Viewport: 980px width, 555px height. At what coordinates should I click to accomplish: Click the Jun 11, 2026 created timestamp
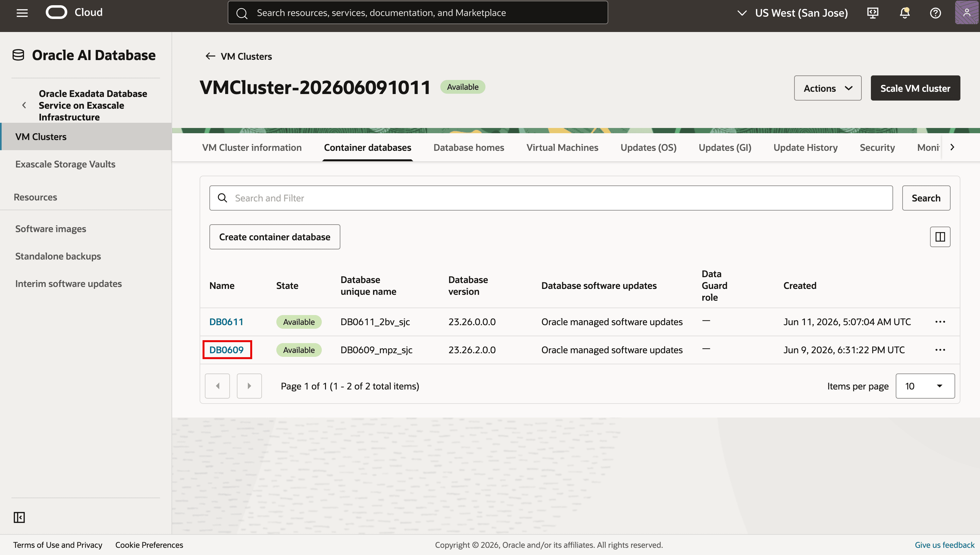[847, 322]
